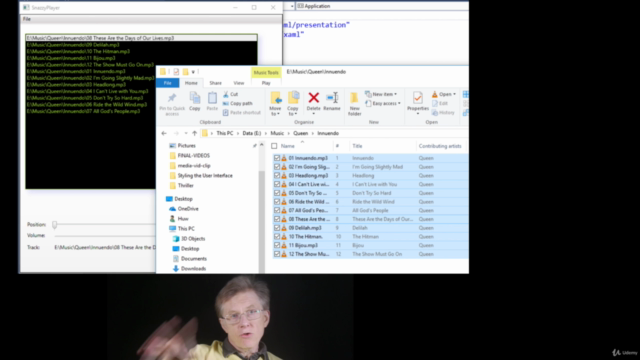Screen dimensions: 640x360
Task: Toggle the select-all checkbox in Name header
Action: pos(274,146)
